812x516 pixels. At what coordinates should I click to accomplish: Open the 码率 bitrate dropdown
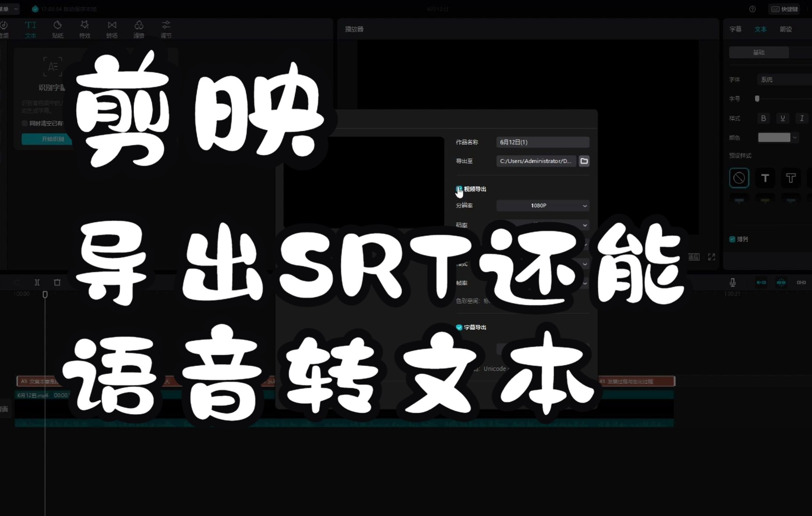(543, 225)
